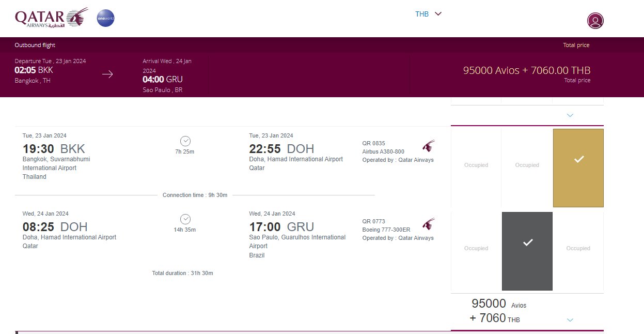
Task: Click the Qatar oryx icon beside QR 0835
Action: tap(429, 146)
